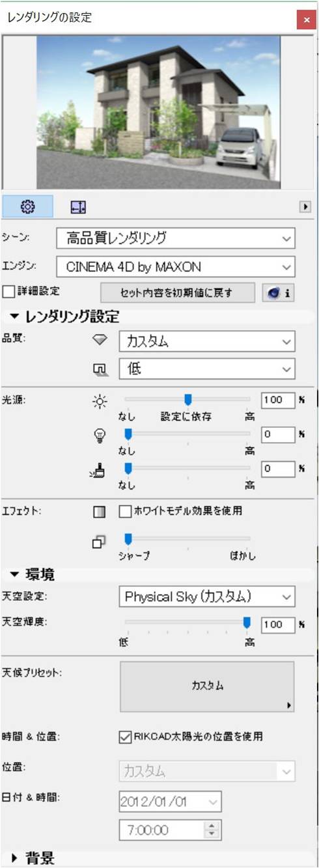Image resolution: width=319 pixels, height=868 pixels.
Task: Open the panel flyout arrow menu
Action: coord(304,207)
